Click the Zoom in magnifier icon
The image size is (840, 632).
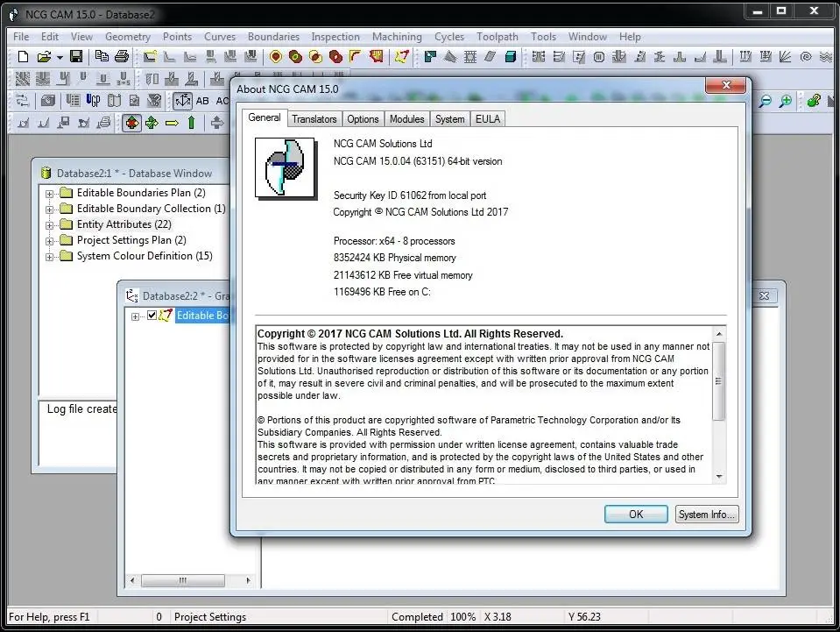786,101
